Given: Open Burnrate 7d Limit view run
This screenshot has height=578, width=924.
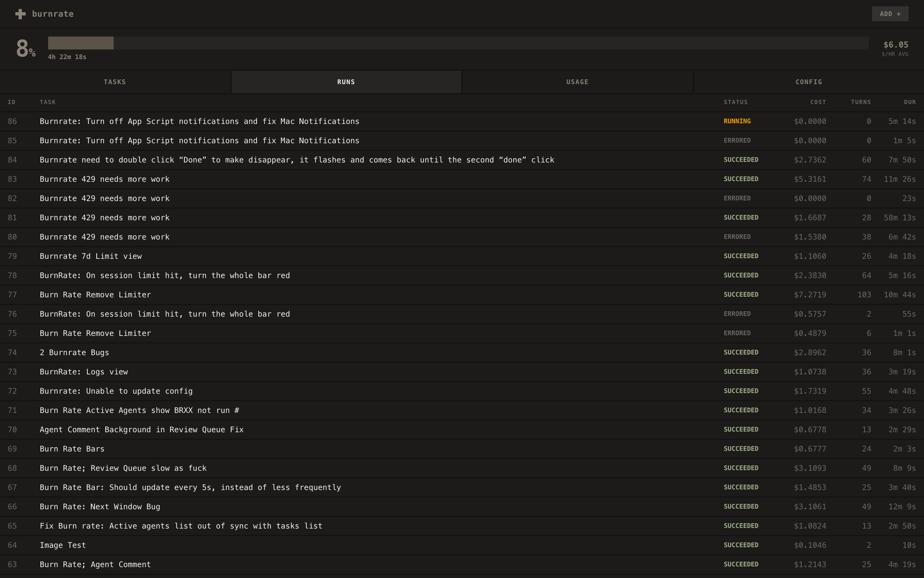Looking at the screenshot, I should click(91, 256).
